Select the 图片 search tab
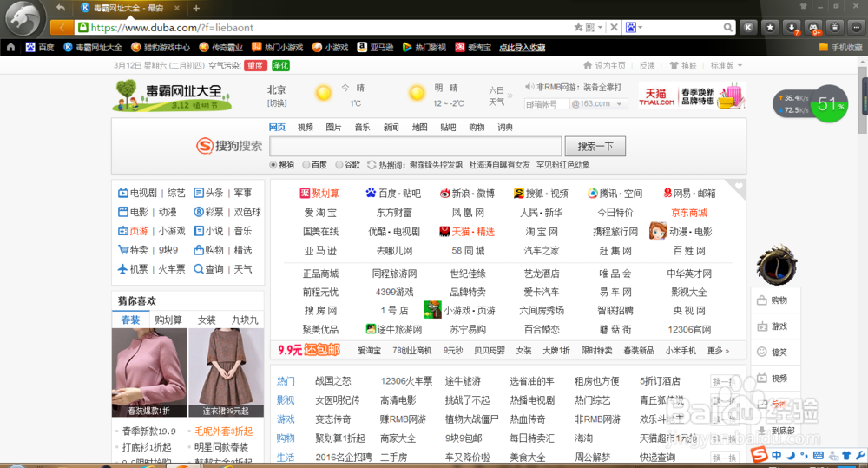Viewport: 868px width, 468px height. tap(334, 128)
